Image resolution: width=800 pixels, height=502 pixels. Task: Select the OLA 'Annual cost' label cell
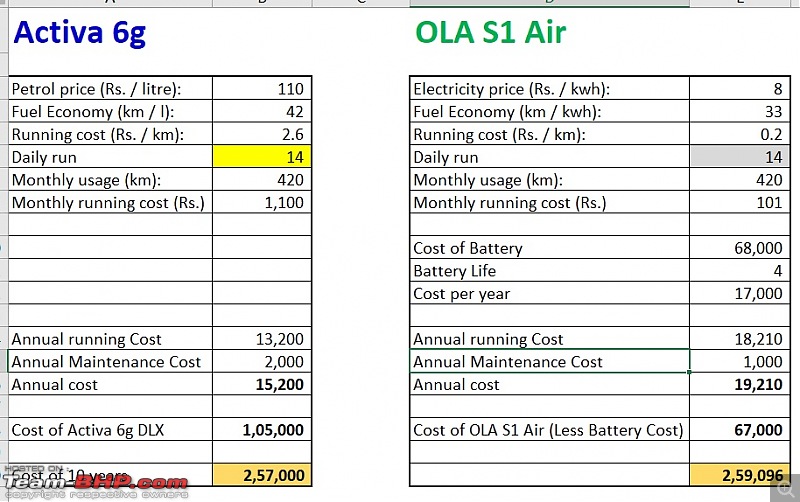pyautogui.click(x=549, y=384)
